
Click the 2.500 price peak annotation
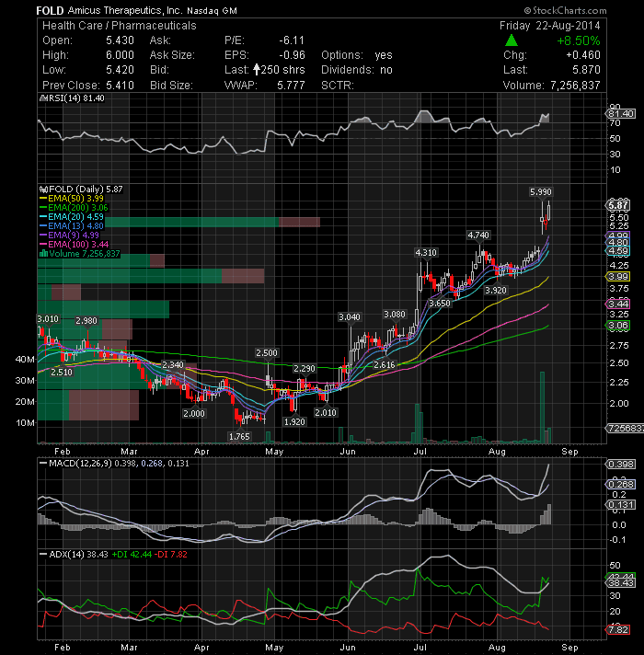click(267, 352)
